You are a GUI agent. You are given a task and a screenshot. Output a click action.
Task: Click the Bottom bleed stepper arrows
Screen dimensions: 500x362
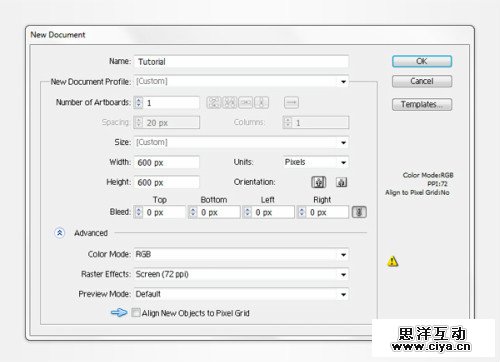coord(193,212)
